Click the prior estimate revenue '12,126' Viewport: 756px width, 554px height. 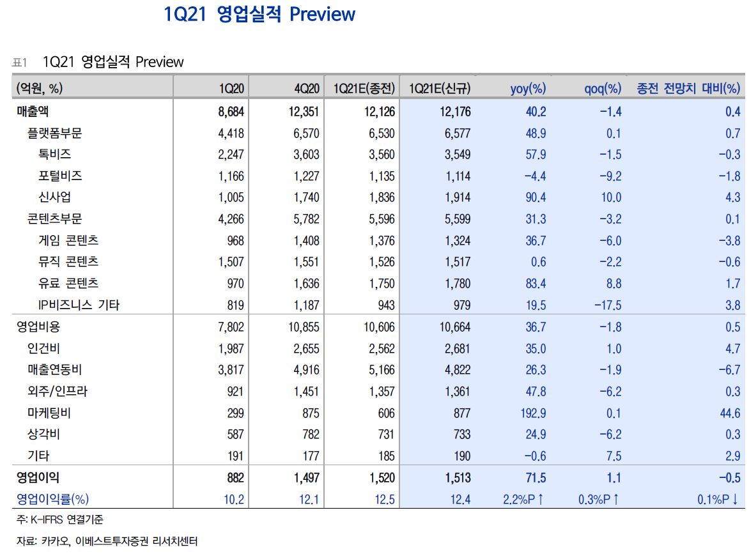pos(380,112)
